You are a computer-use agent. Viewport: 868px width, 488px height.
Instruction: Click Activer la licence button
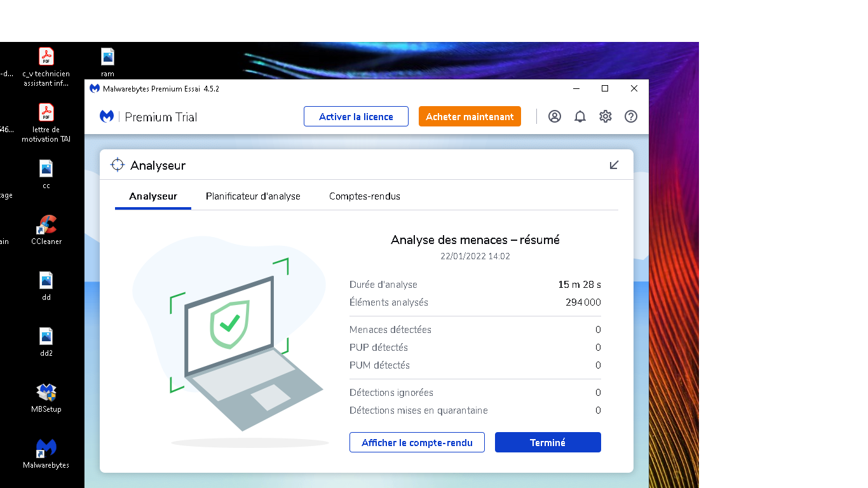click(356, 116)
